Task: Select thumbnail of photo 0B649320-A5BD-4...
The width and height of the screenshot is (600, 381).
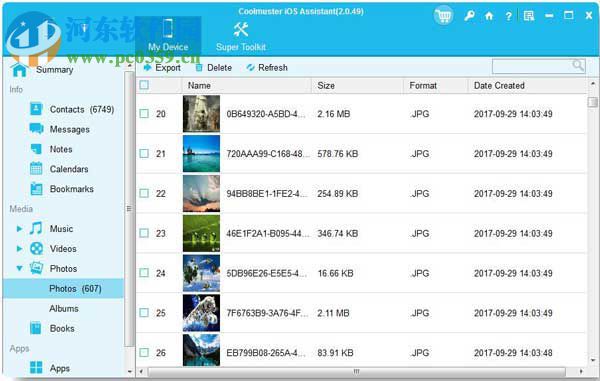Action: pos(201,114)
